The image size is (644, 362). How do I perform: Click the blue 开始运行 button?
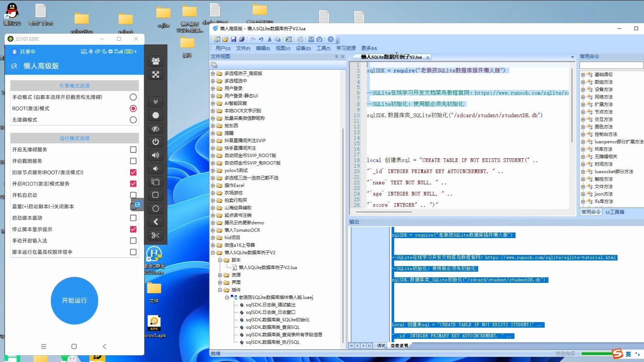pos(74,300)
